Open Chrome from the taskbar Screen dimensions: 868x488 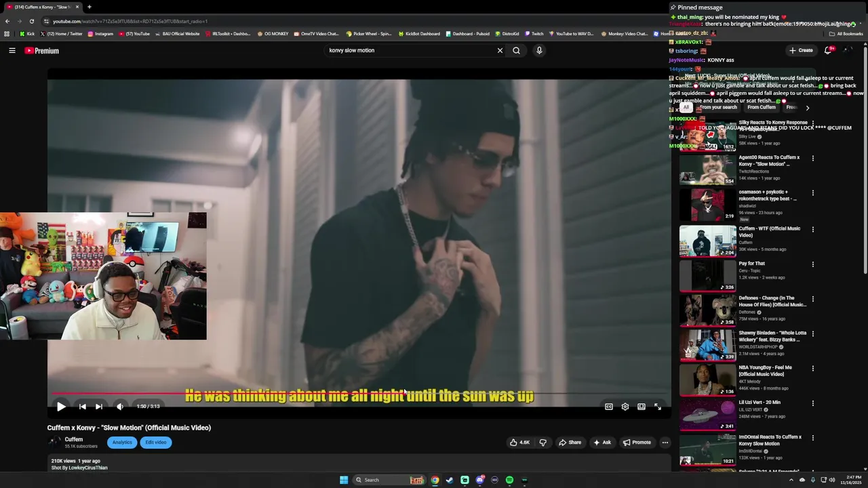coord(435,480)
